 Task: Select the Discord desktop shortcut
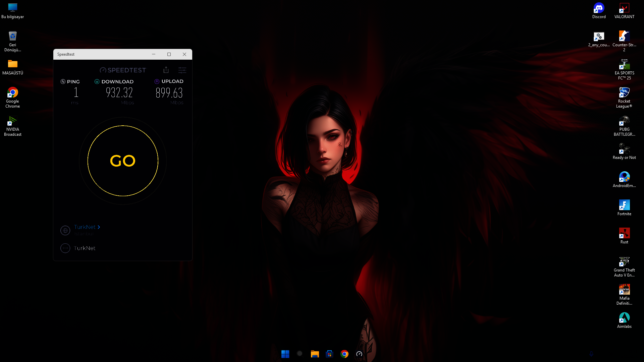click(x=599, y=10)
